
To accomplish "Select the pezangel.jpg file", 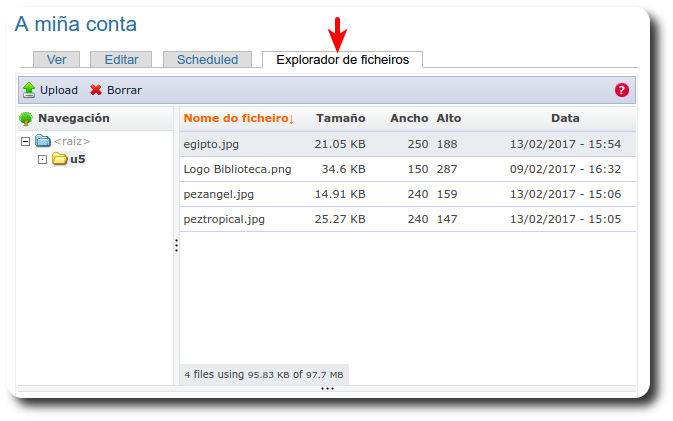I will 218,194.
